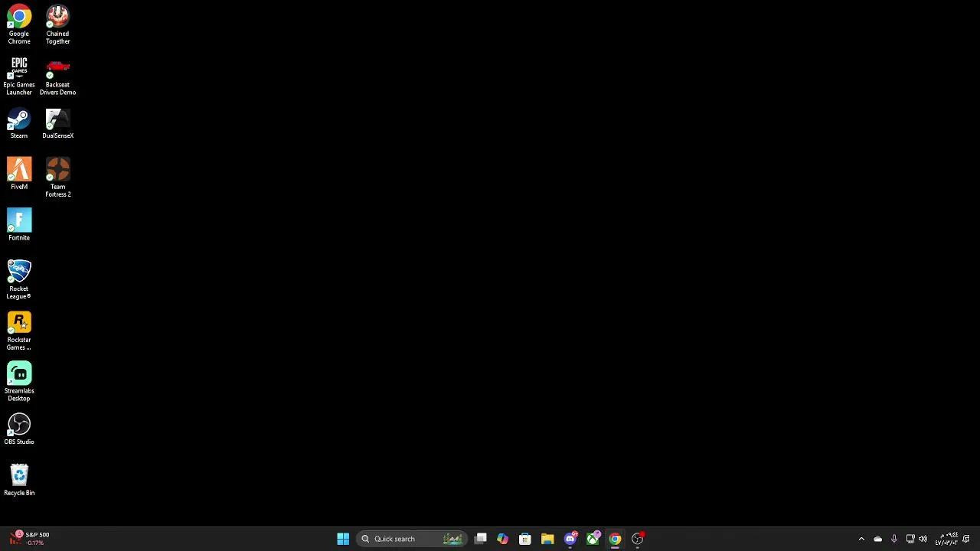Viewport: 980px width, 551px height.
Task: Select Rockstar Games Launcher desktop icon
Action: 19,331
